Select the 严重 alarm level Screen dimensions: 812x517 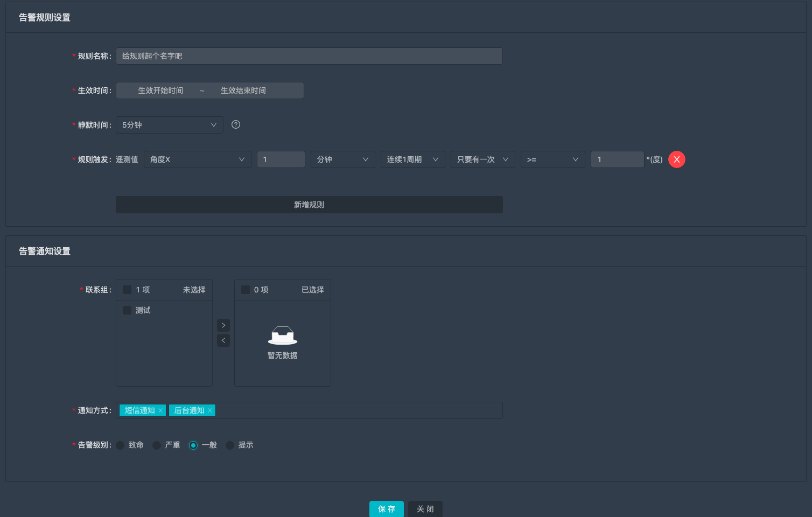pyautogui.click(x=157, y=445)
